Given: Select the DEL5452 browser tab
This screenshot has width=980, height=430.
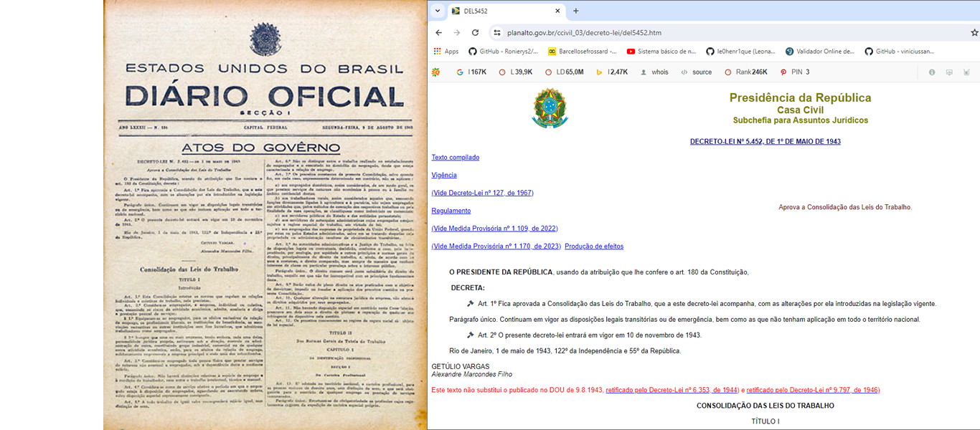Looking at the screenshot, I should (507, 11).
